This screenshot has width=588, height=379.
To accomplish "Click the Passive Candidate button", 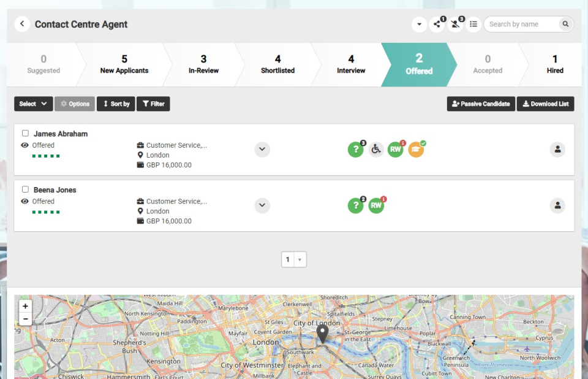I will click(x=481, y=104).
